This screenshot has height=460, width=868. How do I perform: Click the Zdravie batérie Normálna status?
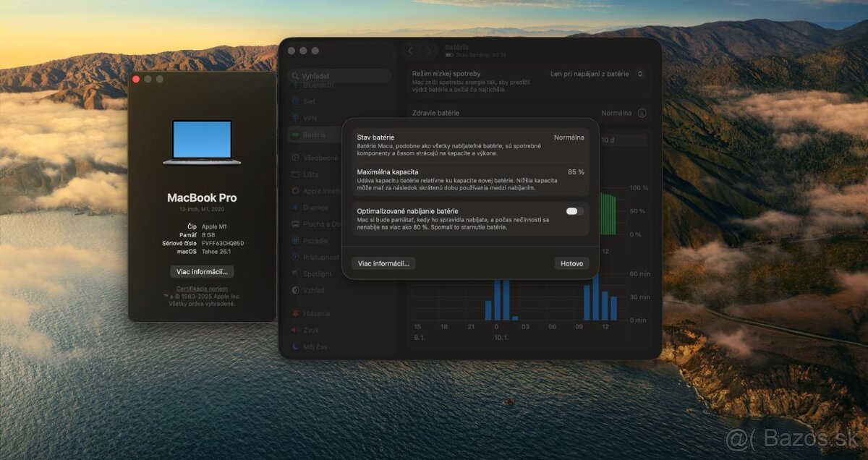tap(616, 113)
